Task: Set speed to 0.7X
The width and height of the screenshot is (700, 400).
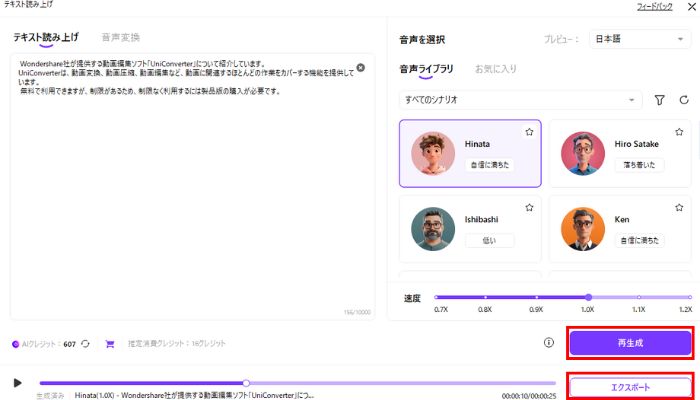Action: (x=436, y=297)
